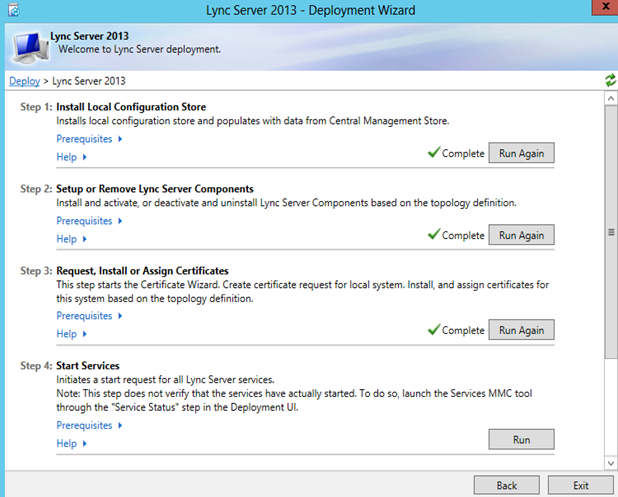The width and height of the screenshot is (618, 497).
Task: Click the 'Setup or Remove Lync Server Components' heading
Action: click(x=155, y=189)
